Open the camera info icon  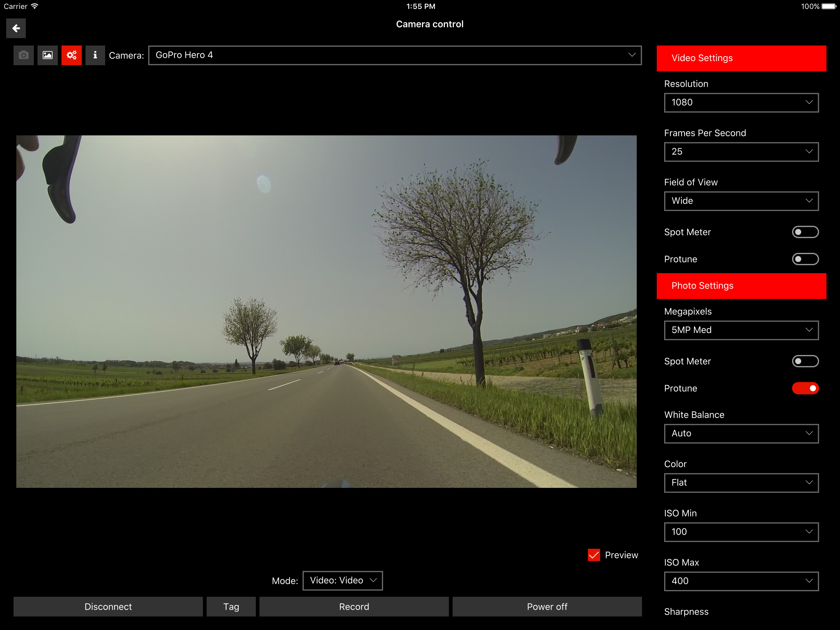pos(95,55)
